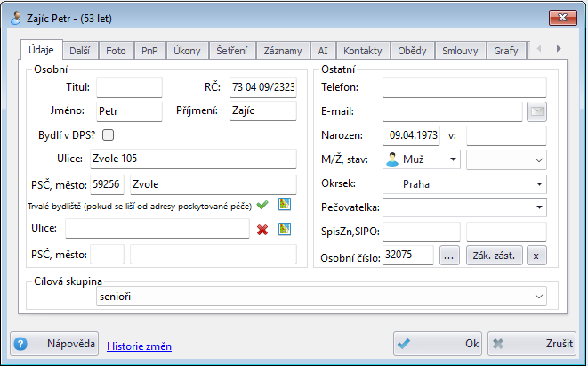588x366 pixels.
Task: Click the red X next to lower Ulice
Action: pos(262,230)
